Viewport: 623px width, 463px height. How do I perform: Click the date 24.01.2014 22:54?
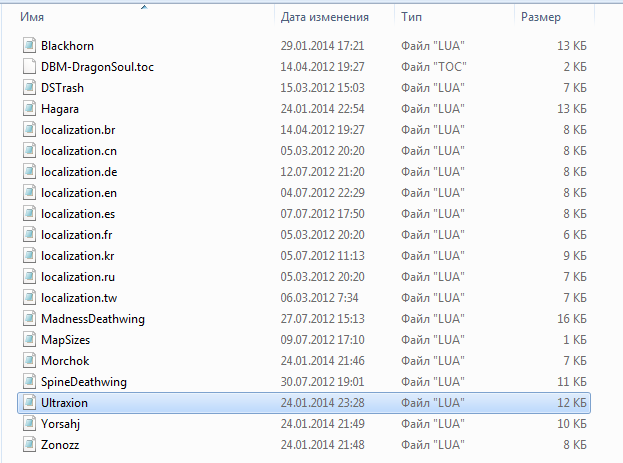coord(322,108)
